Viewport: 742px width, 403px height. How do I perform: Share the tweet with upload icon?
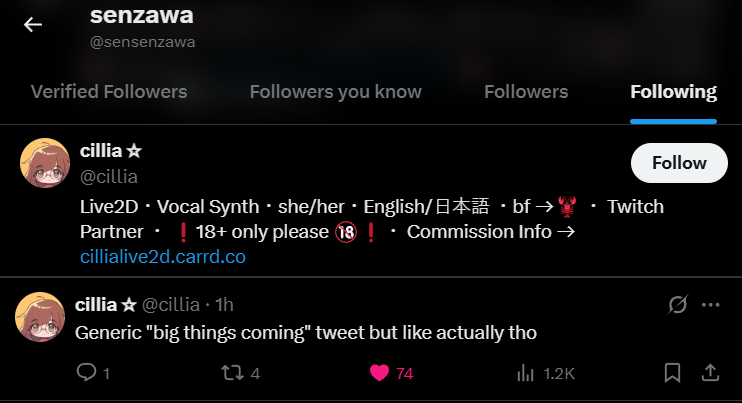710,373
